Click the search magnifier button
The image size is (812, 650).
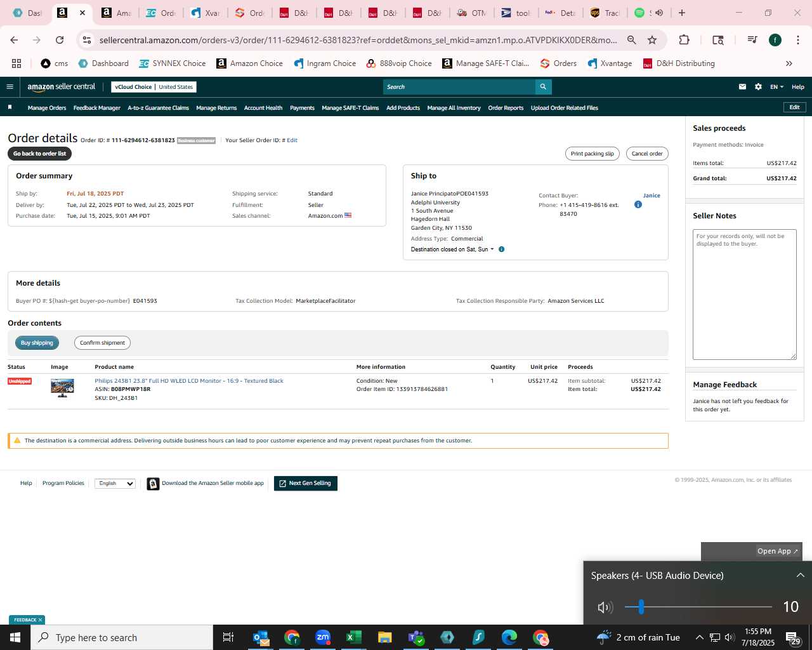543,87
